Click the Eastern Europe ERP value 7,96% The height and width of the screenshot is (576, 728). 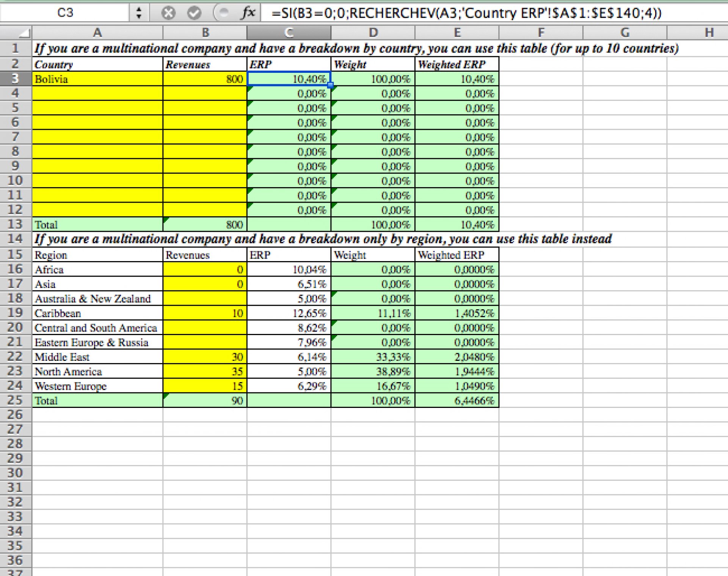(289, 342)
